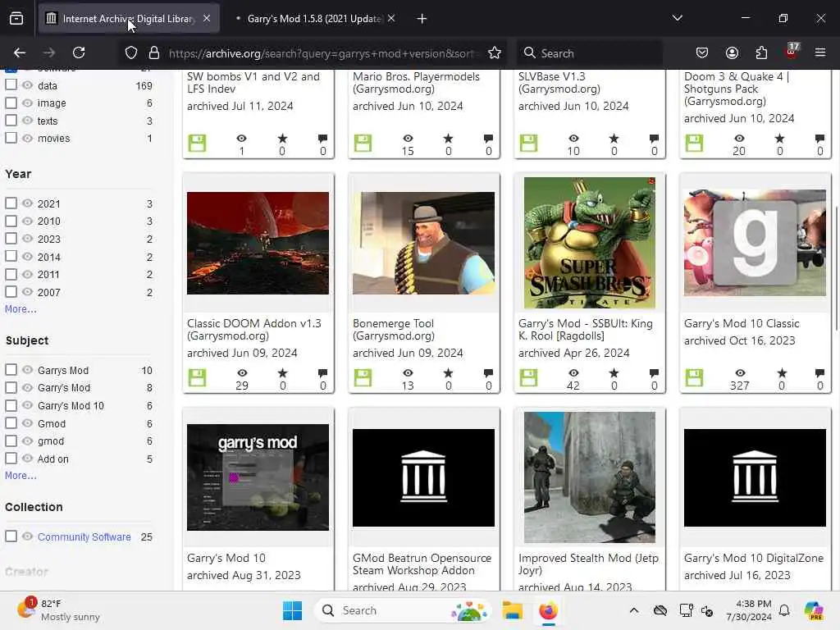Open File Explorer from taskbar
This screenshot has width=840, height=630.
point(512,610)
